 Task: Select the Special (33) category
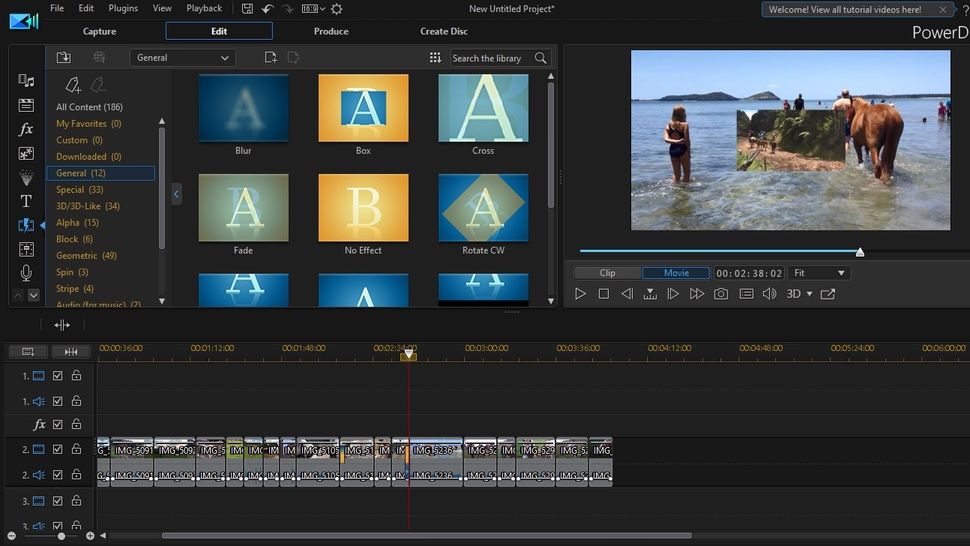click(x=80, y=190)
